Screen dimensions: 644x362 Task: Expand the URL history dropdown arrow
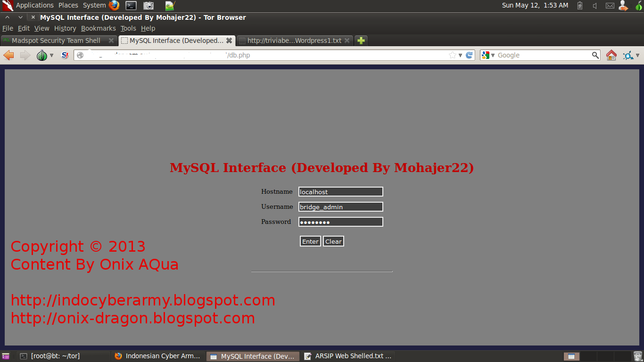pos(461,55)
